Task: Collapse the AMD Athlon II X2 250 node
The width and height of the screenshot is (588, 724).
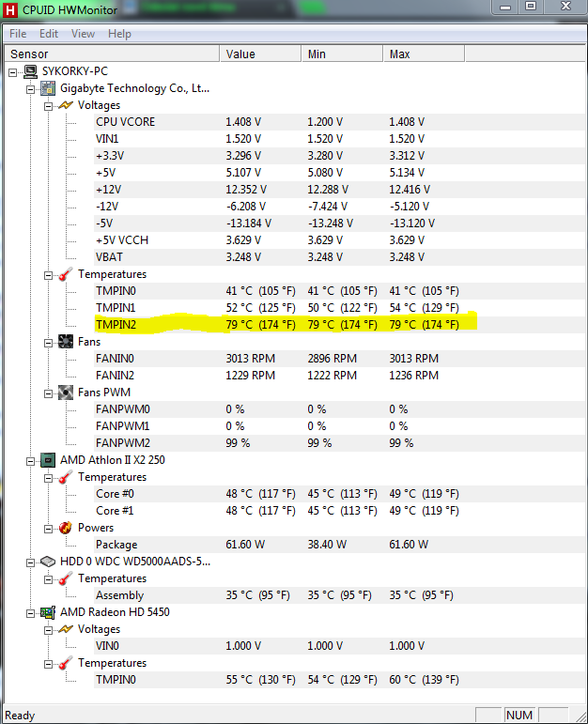Action: 31,460
